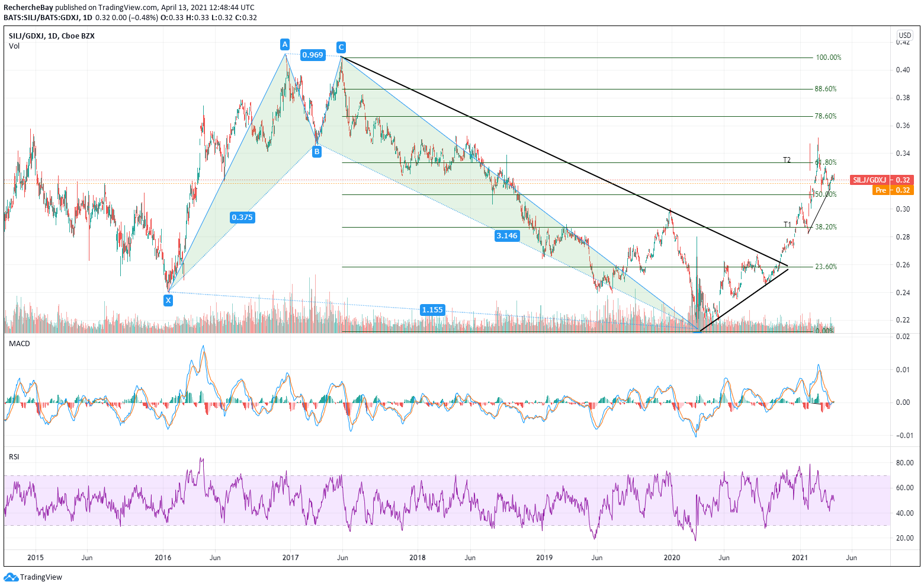Image resolution: width=924 pixels, height=588 pixels.
Task: Select the X pattern point marker
Action: [168, 301]
